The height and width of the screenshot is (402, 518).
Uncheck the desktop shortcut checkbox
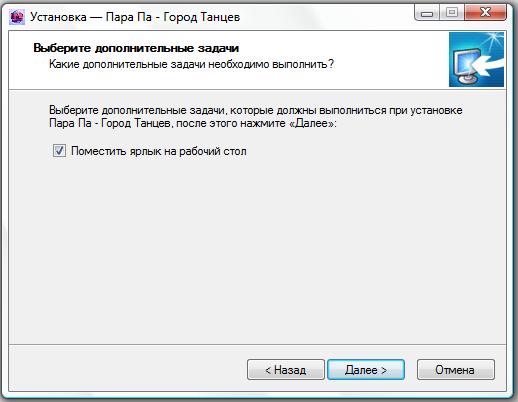tap(59, 151)
